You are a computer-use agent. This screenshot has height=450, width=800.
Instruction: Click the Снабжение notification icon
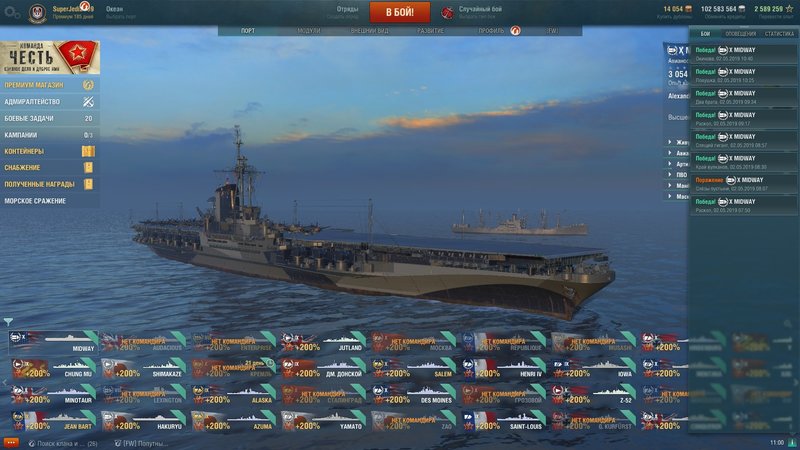coord(88,167)
